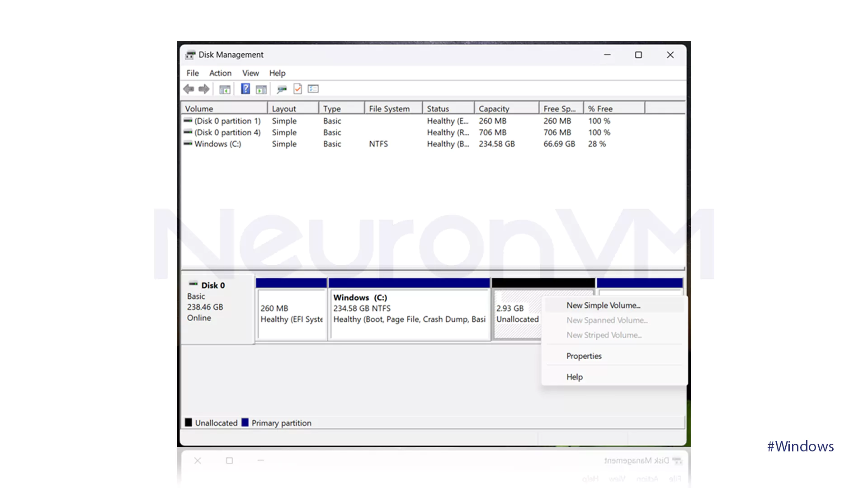Click the 234.58 GB capacity cell
The height and width of the screenshot is (488, 868).
pyautogui.click(x=497, y=144)
